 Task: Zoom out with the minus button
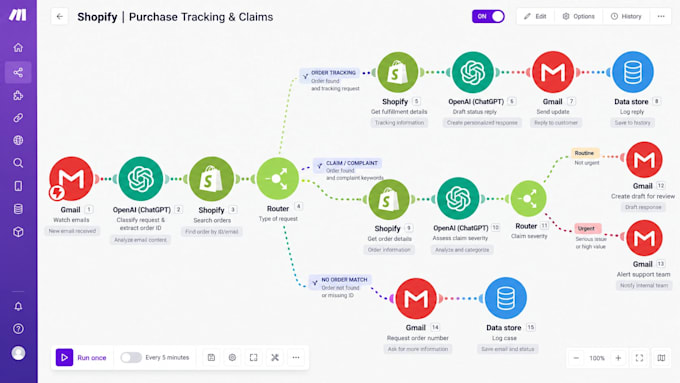(576, 358)
